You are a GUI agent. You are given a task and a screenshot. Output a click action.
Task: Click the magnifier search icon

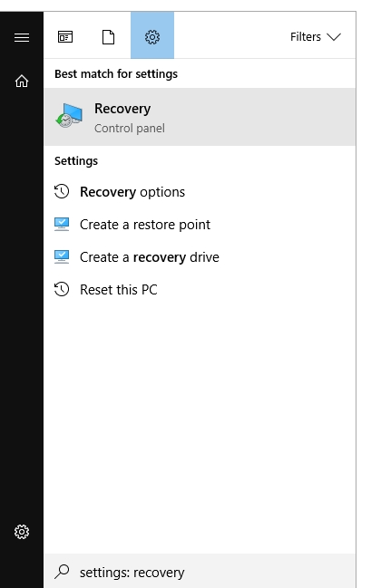click(62, 572)
